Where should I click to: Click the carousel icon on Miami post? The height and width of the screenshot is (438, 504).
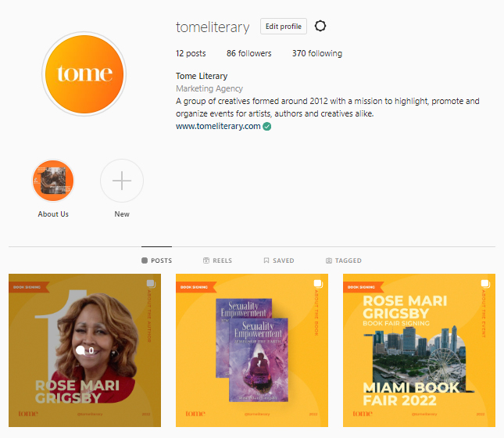point(485,283)
